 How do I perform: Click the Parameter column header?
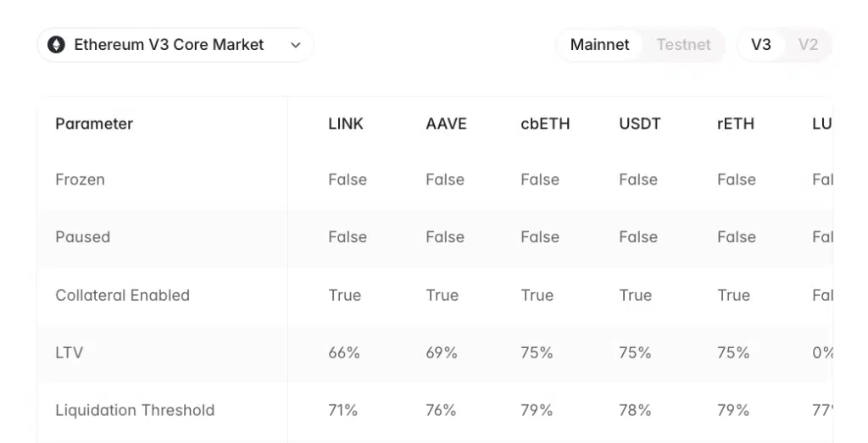pyautogui.click(x=94, y=124)
